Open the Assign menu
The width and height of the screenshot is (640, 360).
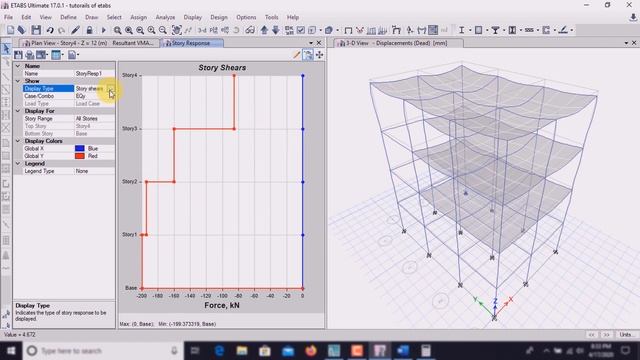138,17
